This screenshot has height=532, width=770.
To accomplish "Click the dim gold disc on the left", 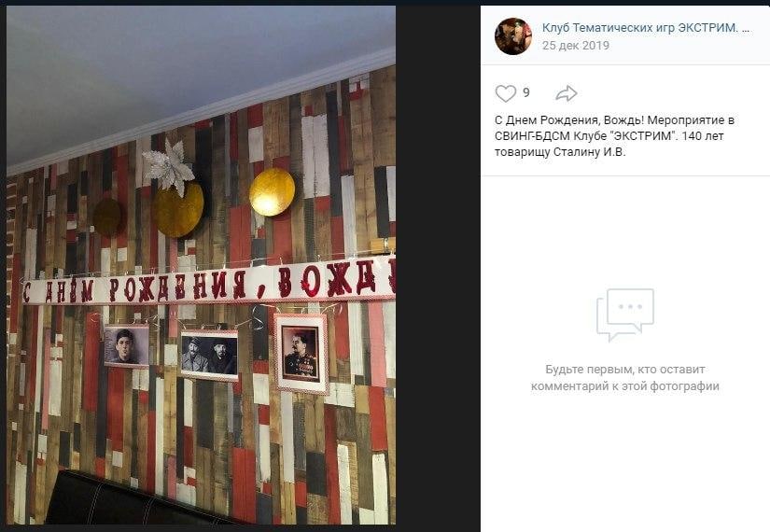I will pyautogui.click(x=107, y=217).
